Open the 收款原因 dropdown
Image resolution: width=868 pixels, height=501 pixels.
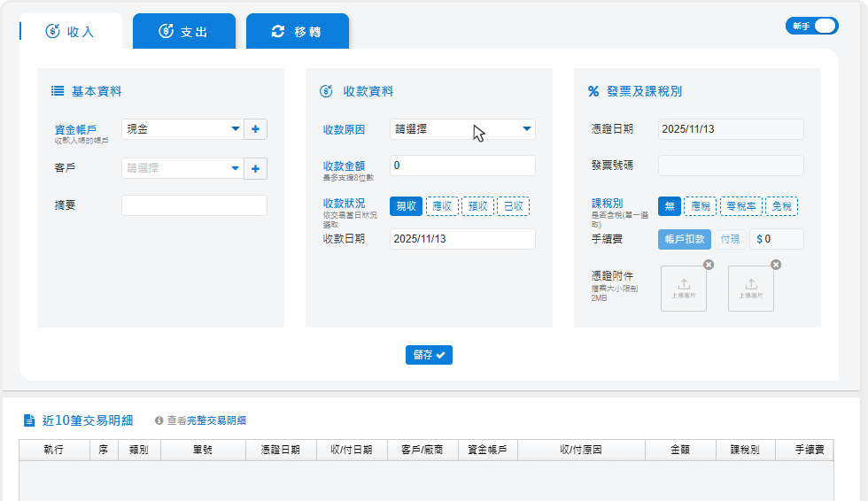pyautogui.click(x=462, y=129)
